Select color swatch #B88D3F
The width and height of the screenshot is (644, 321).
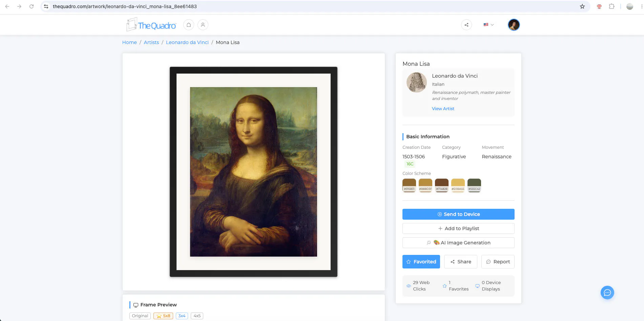point(425,185)
